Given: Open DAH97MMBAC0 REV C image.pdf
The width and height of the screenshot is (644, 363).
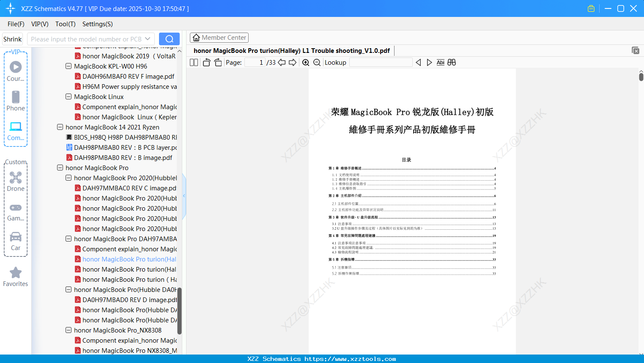Looking at the screenshot, I should (125, 188).
